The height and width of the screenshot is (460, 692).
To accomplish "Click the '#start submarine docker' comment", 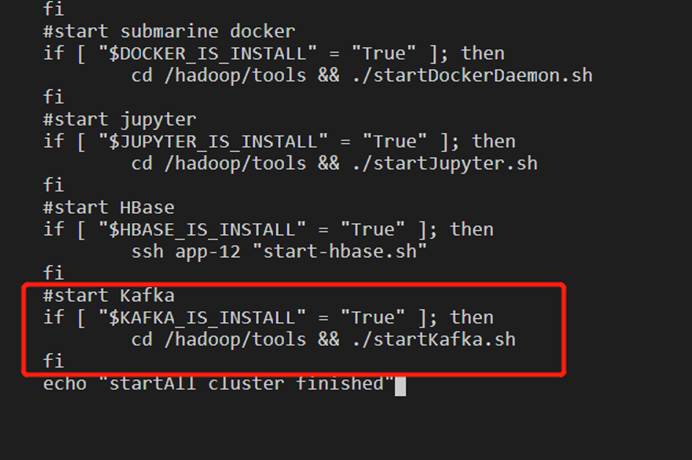I will 169,31.
